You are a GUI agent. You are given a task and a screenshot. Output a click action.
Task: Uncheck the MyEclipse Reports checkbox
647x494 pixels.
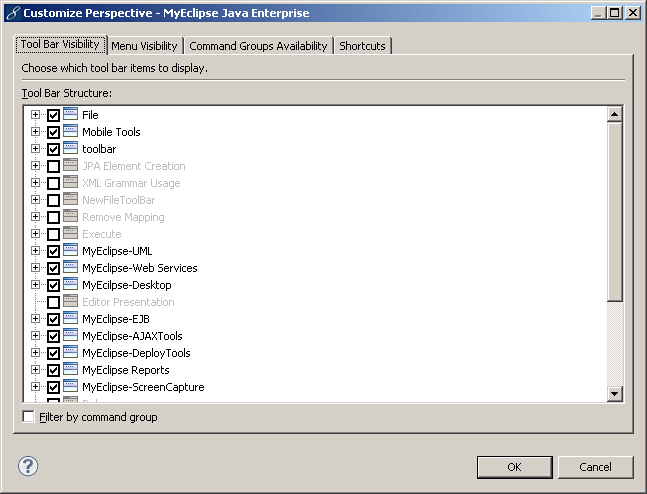[53, 371]
